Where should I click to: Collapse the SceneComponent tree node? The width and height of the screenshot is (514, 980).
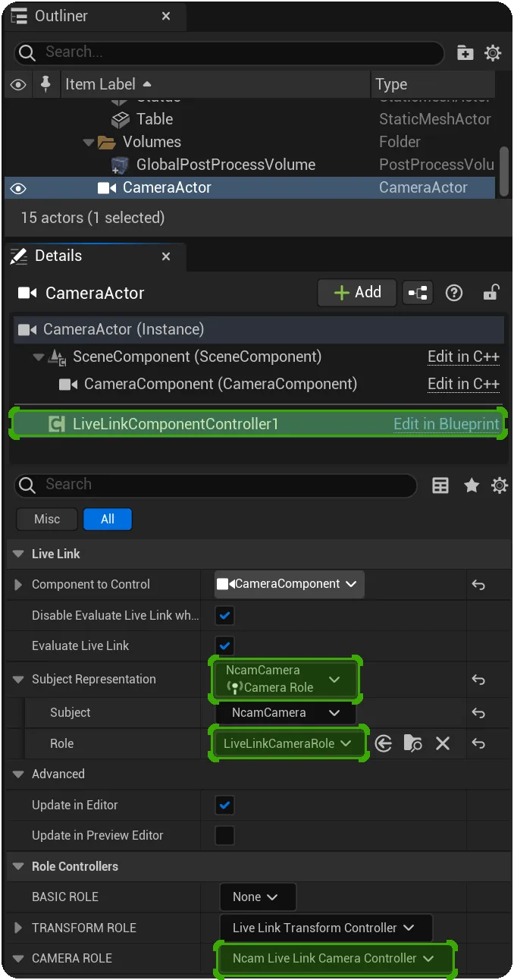(x=39, y=357)
